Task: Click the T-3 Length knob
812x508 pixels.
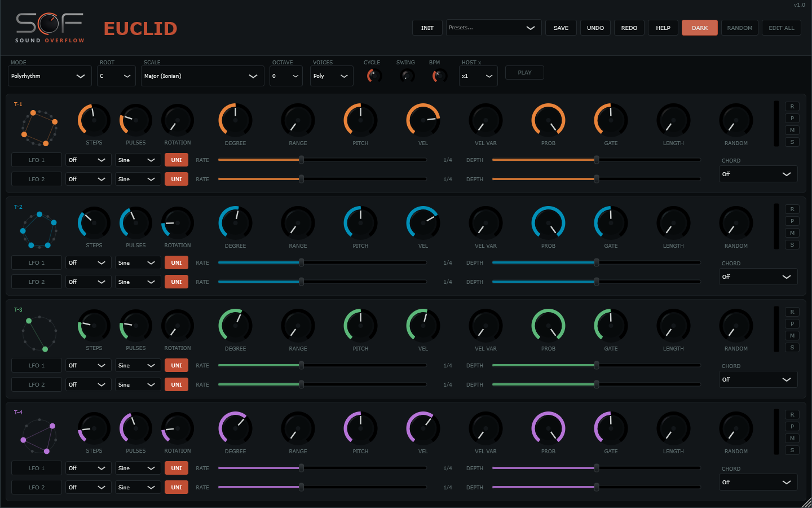Action: [673, 325]
